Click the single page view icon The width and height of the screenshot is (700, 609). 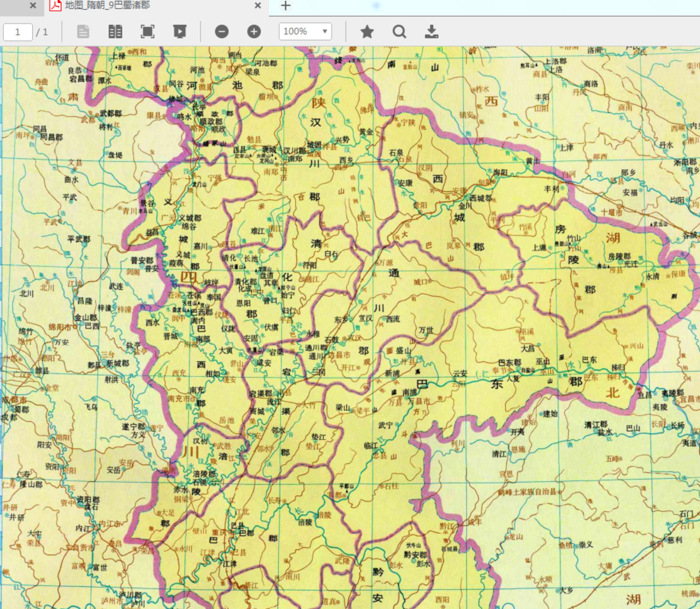pos(83,31)
